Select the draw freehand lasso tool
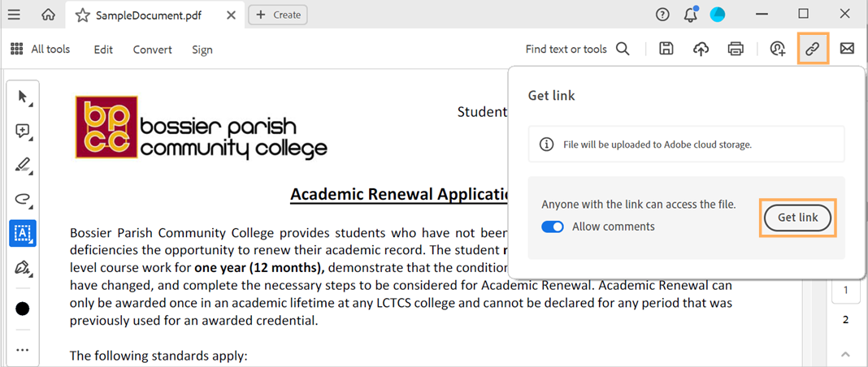 23,199
